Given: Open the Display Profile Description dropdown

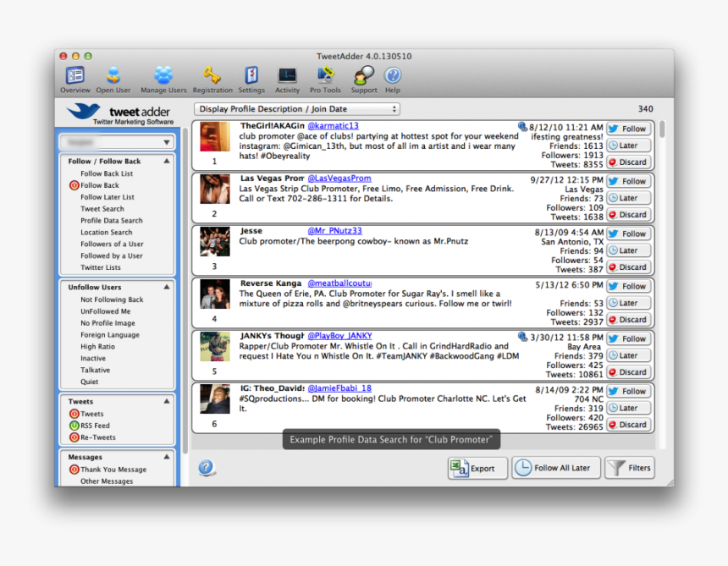Looking at the screenshot, I should pos(296,109).
